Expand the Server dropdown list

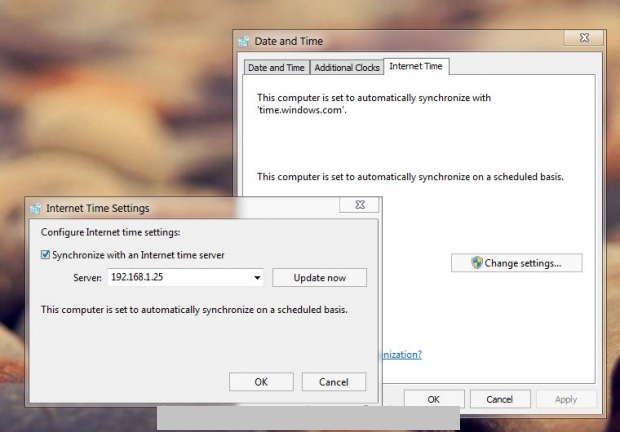click(258, 278)
